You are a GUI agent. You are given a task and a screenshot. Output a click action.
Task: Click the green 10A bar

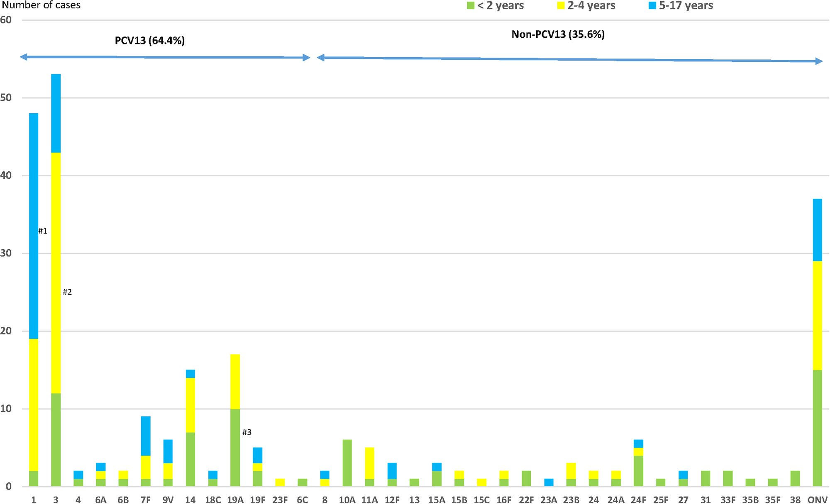pos(347,463)
